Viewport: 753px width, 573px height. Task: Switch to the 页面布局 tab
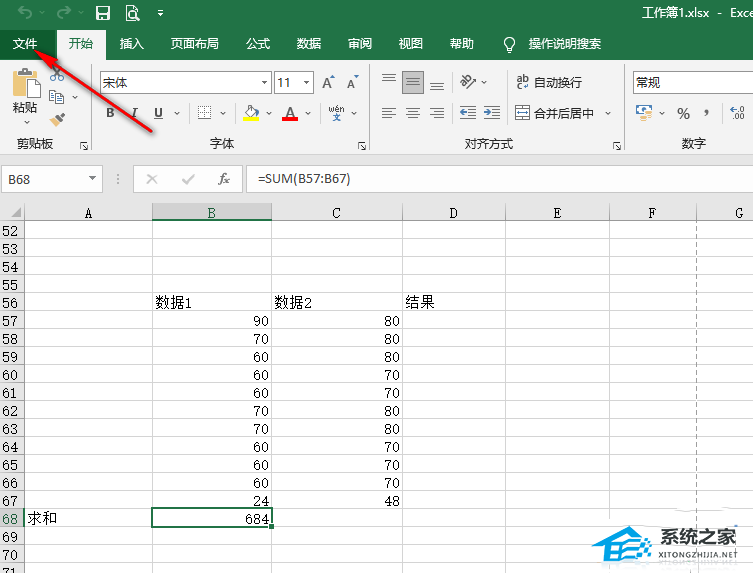(x=194, y=44)
